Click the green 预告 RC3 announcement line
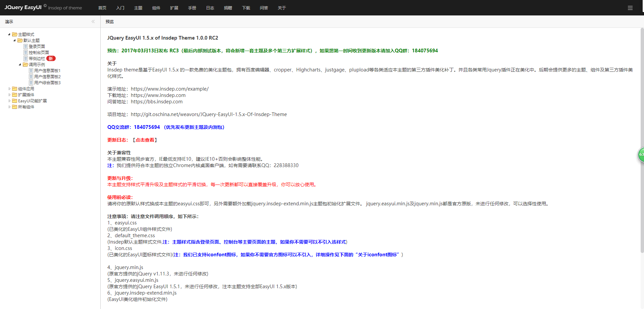Screen dimensions: 644x309 (x=273, y=51)
